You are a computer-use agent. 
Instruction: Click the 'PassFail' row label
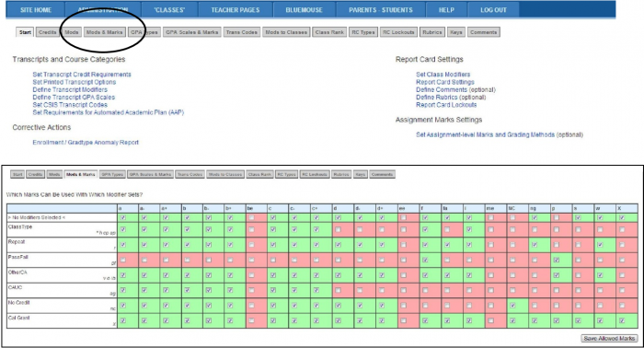tap(18, 257)
